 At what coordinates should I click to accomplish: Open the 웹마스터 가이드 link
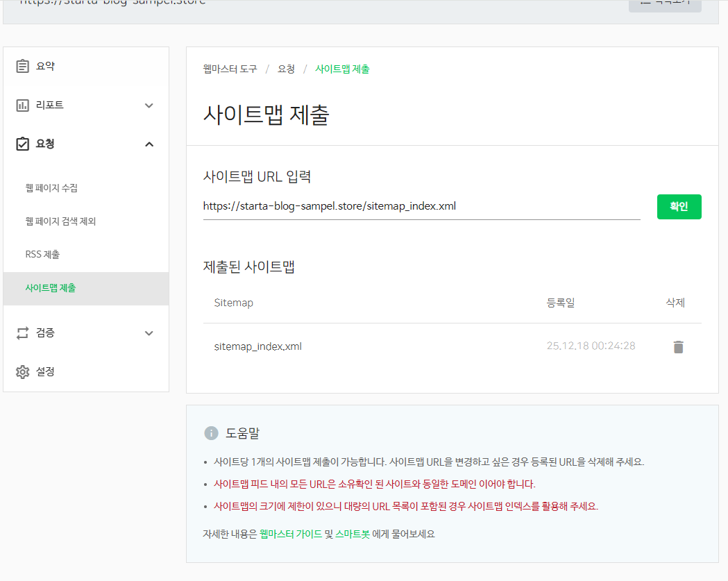coord(291,534)
